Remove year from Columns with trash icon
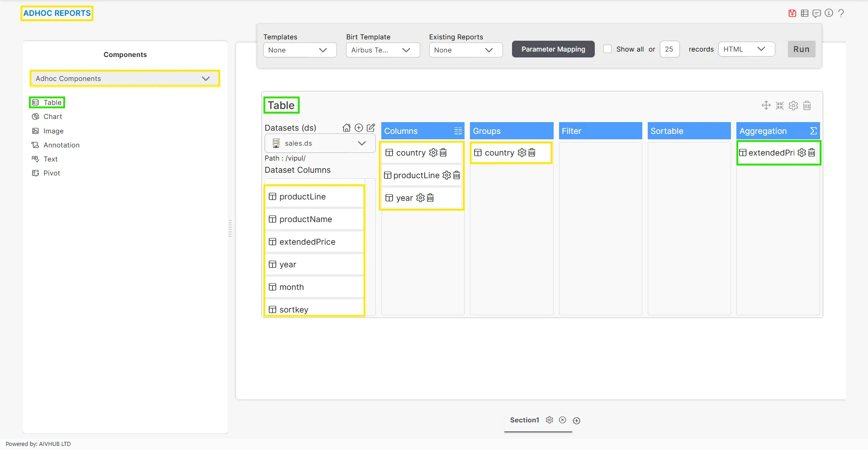 pyautogui.click(x=431, y=198)
